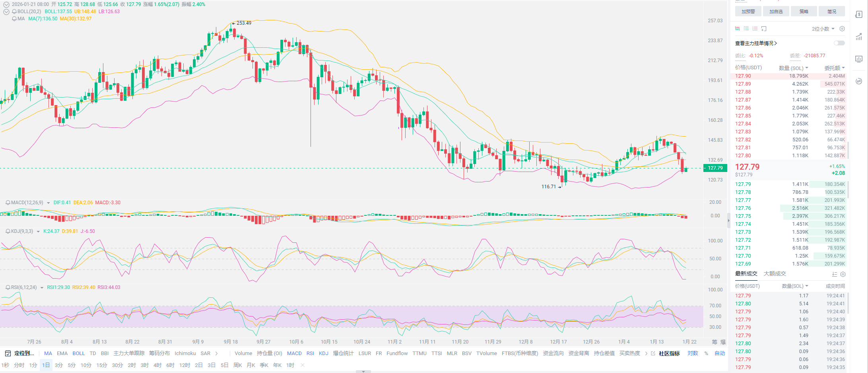Show sell orders only in order book
The height and width of the screenshot is (373, 868).
(x=755, y=29)
